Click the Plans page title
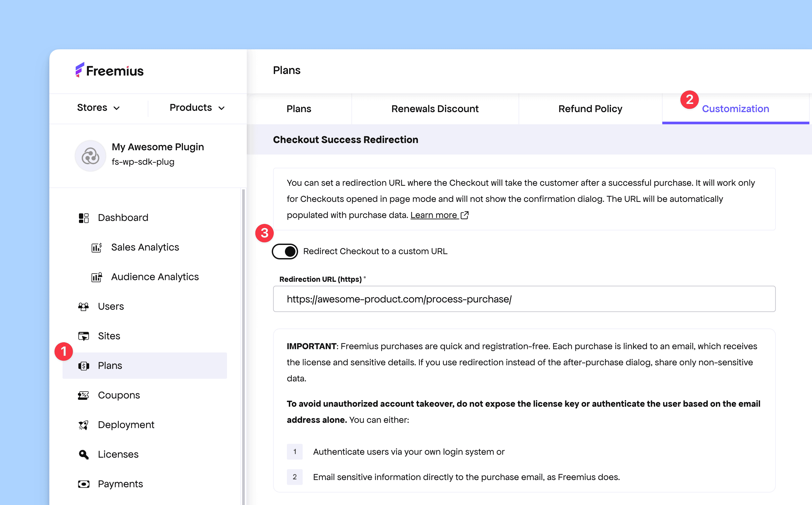 click(x=287, y=70)
